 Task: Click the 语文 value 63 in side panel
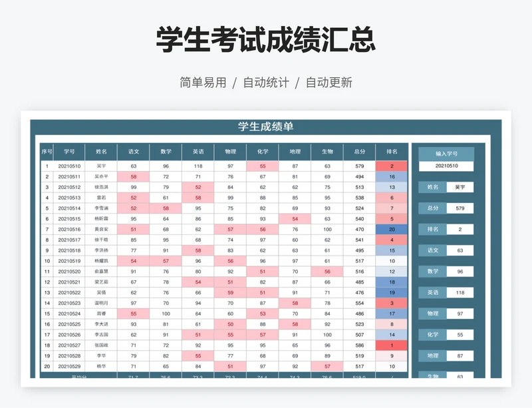pos(460,250)
